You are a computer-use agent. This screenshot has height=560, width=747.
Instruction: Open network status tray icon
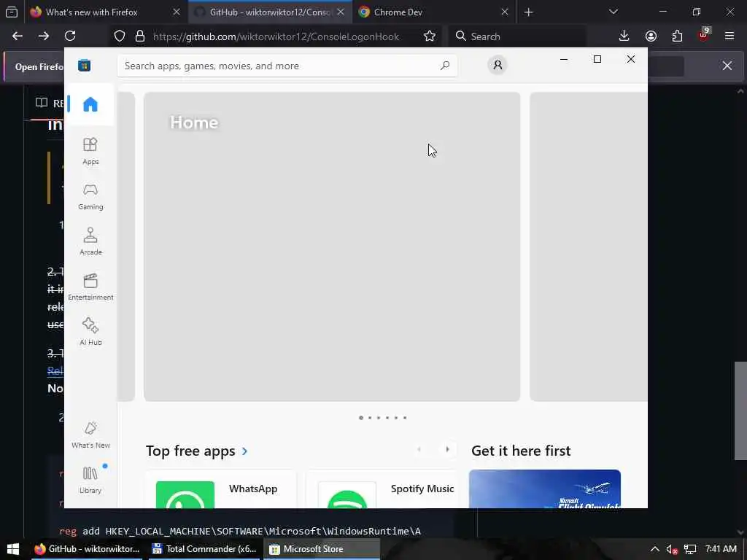pyautogui.click(x=690, y=550)
